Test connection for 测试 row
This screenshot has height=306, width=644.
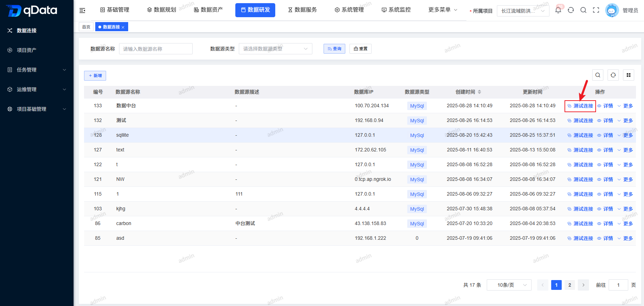(580, 121)
